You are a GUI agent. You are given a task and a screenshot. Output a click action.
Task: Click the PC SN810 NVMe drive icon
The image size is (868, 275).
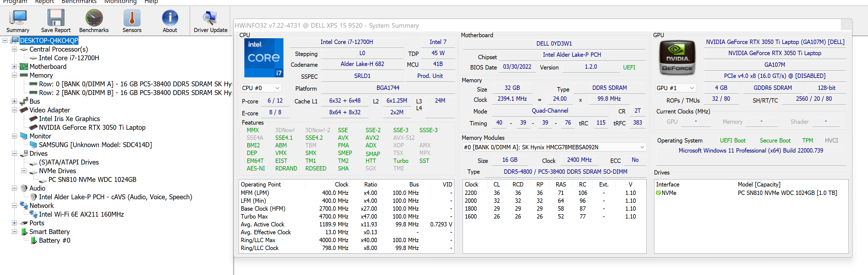point(43,180)
